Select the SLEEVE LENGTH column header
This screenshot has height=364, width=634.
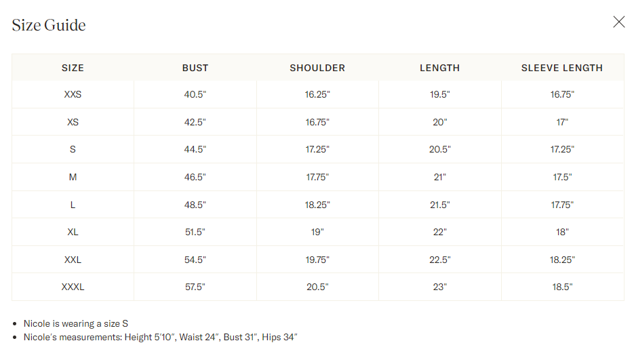[x=561, y=68]
